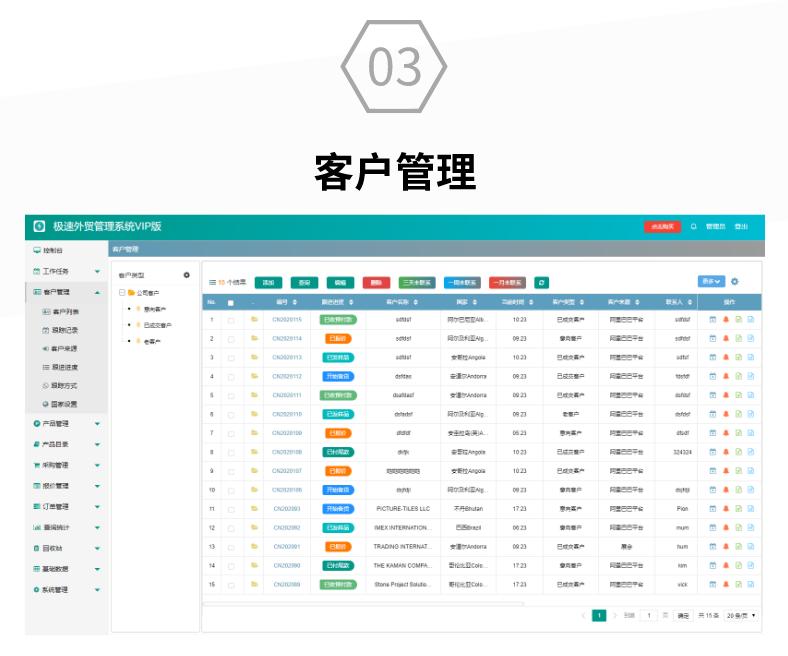Expand the 订单管理 sidebar menu arrow
This screenshot has height=656, width=788.
pyautogui.click(x=97, y=507)
